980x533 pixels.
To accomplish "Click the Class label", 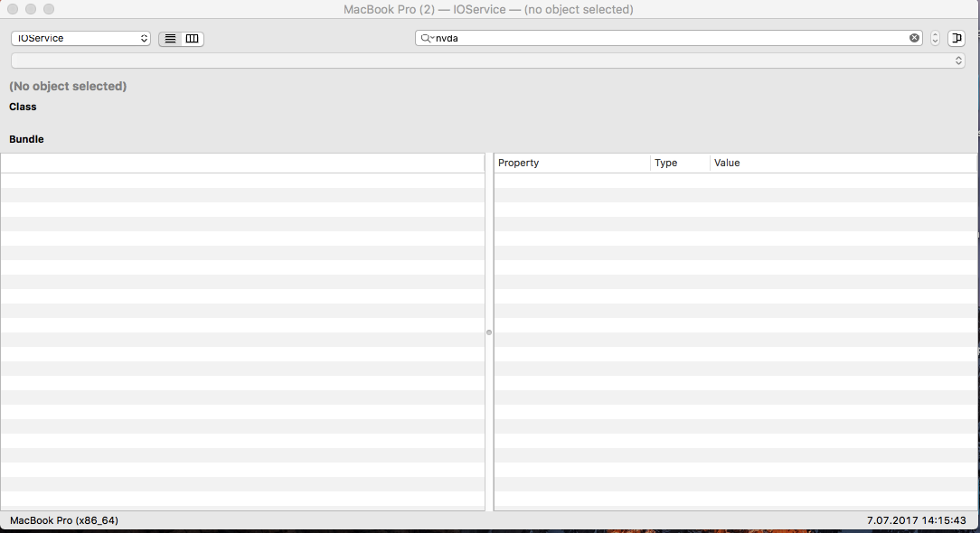I will (23, 107).
